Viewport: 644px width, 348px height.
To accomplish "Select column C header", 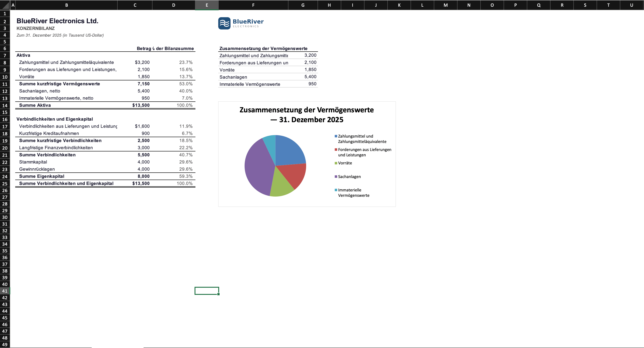I will [x=135, y=5].
